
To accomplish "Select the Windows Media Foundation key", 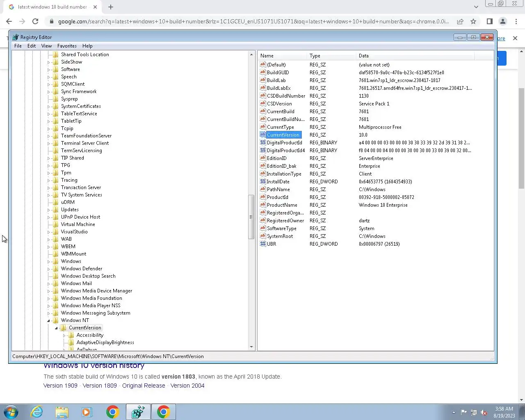I will [x=91, y=298].
